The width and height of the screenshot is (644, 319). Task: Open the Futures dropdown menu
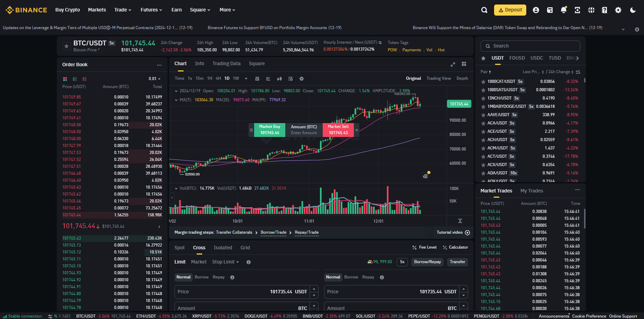151,10
